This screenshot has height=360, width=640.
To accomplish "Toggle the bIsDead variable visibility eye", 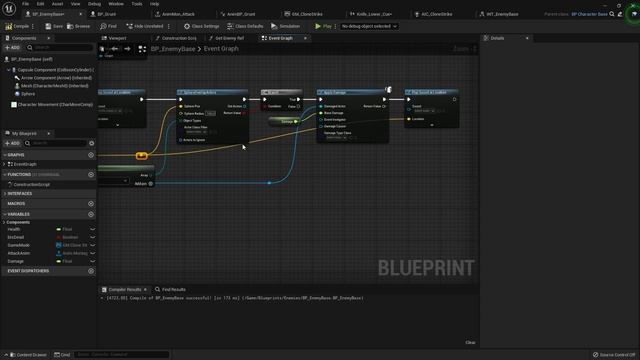I will click(93, 237).
